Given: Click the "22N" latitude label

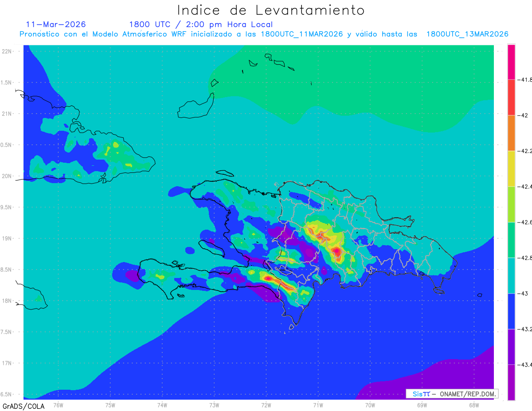Looking at the screenshot, I should [x=7, y=51].
